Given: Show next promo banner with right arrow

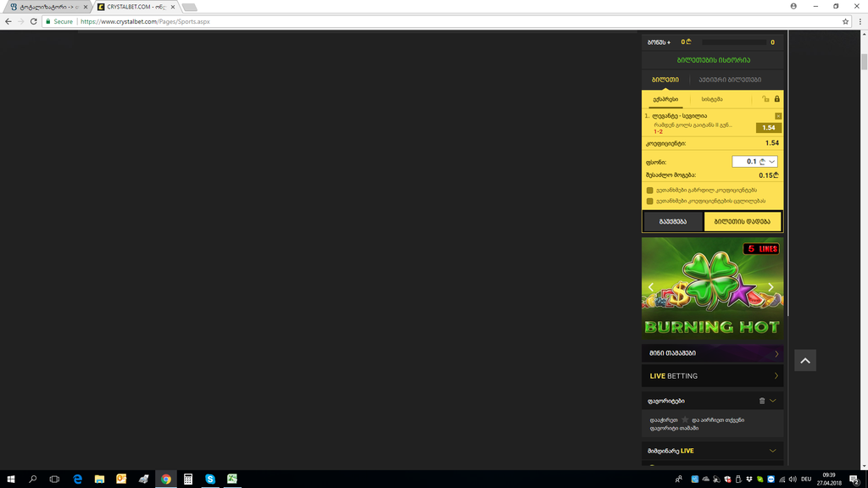Looking at the screenshot, I should pos(771,286).
